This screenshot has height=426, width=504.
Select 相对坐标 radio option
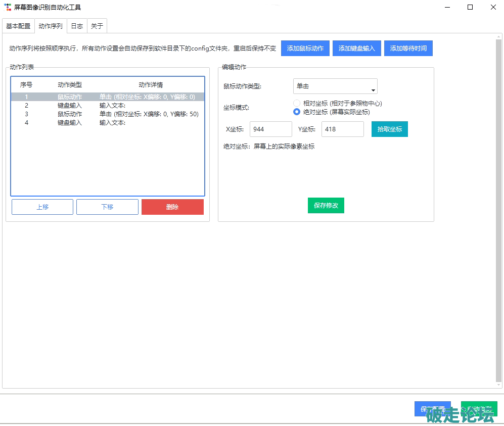pyautogui.click(x=297, y=103)
